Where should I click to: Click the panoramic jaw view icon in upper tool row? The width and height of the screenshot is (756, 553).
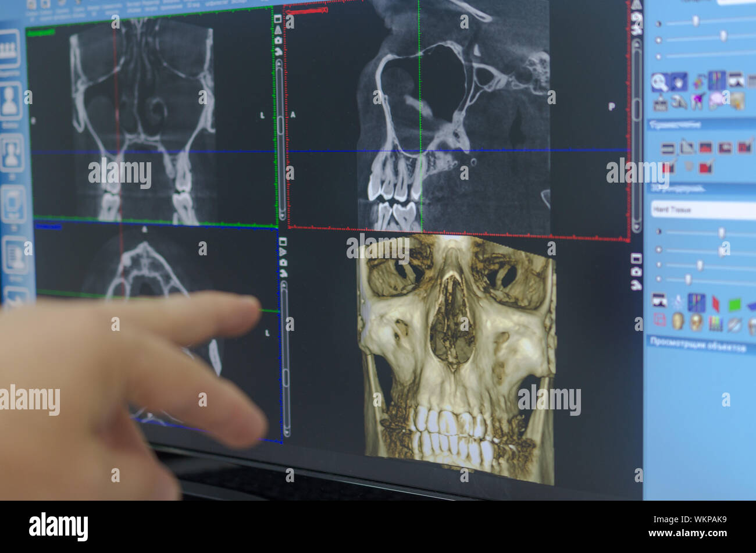[736, 80]
